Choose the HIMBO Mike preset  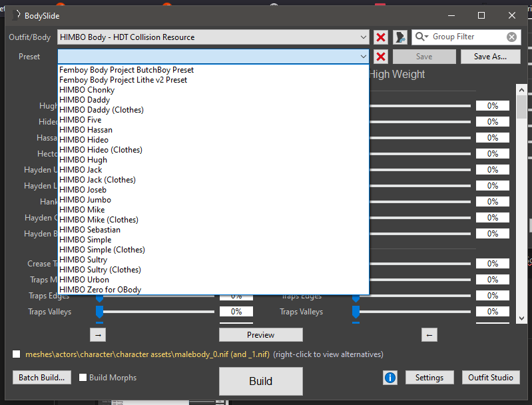214,210
